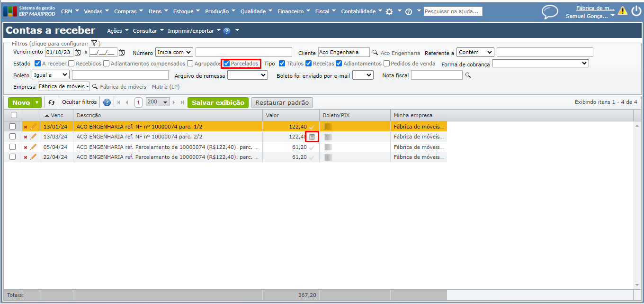Check the select-all header checkbox

tap(14, 115)
